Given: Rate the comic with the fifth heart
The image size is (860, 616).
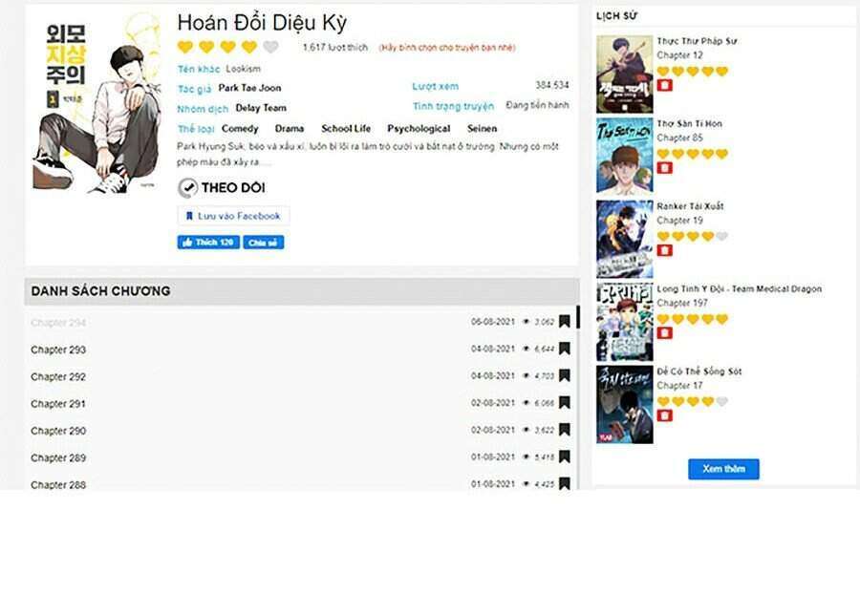Looking at the screenshot, I should click(270, 47).
